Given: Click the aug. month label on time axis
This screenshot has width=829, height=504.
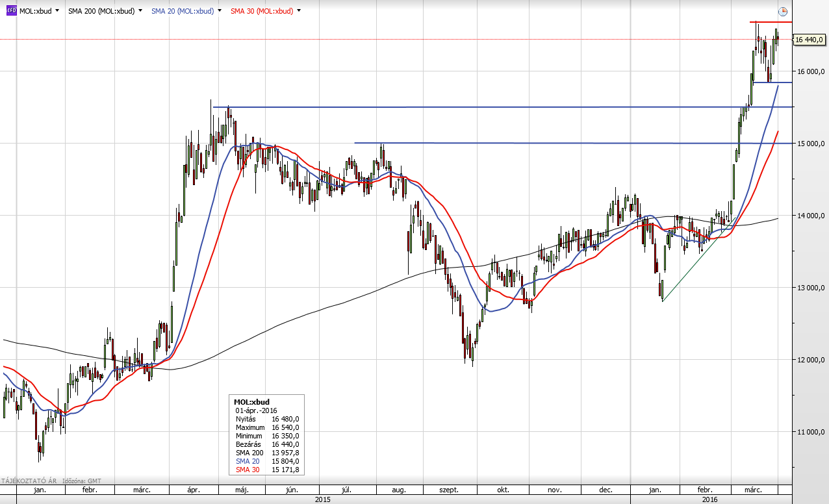Looking at the screenshot, I should pyautogui.click(x=398, y=490).
